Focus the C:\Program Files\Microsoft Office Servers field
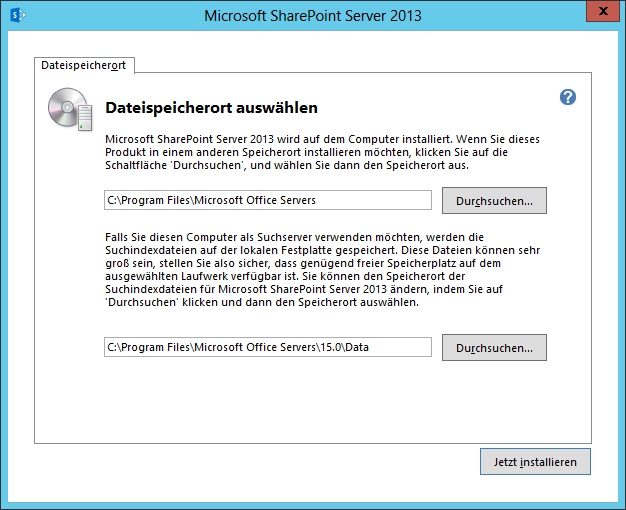The height and width of the screenshot is (510, 626). pos(267,200)
